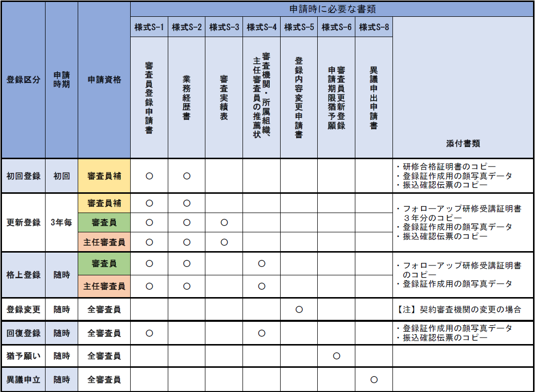Click the S-4 circle in 回復登録 row
This screenshot has width=535, height=392.
[261, 333]
